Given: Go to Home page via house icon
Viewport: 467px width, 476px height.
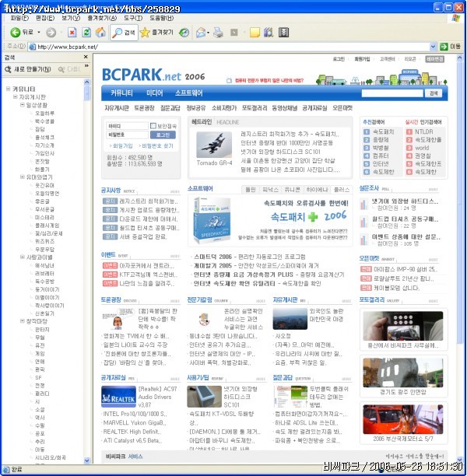Looking at the screenshot, I should tap(100, 32).
